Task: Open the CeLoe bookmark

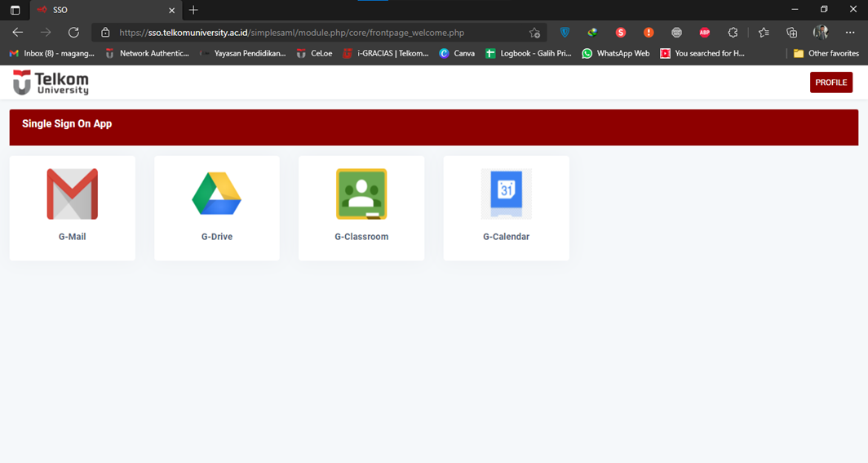Action: point(314,53)
